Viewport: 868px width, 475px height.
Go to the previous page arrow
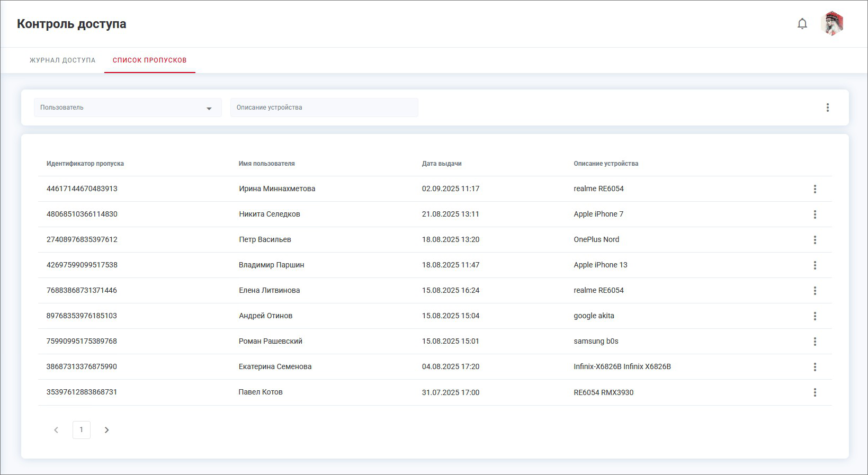click(x=56, y=430)
